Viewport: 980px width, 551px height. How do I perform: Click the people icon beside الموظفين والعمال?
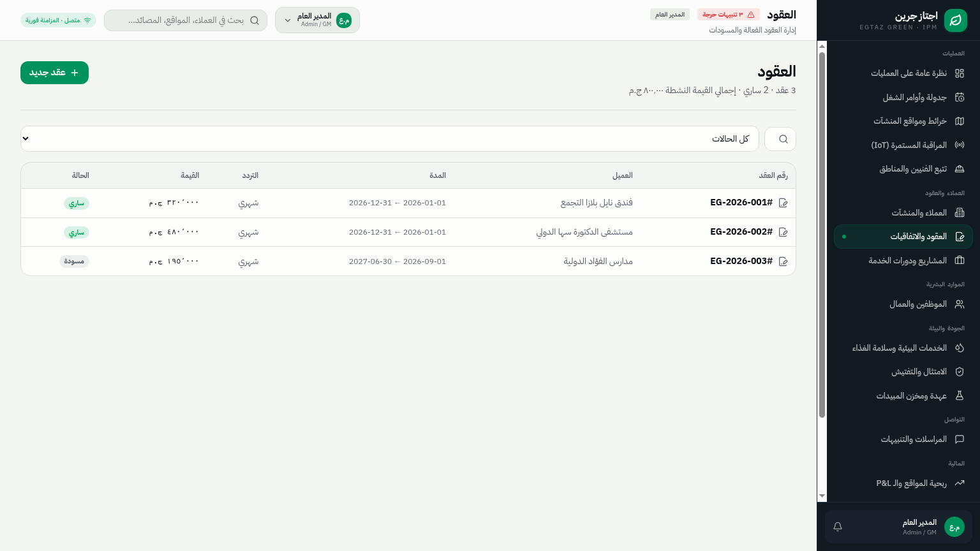pos(960,304)
